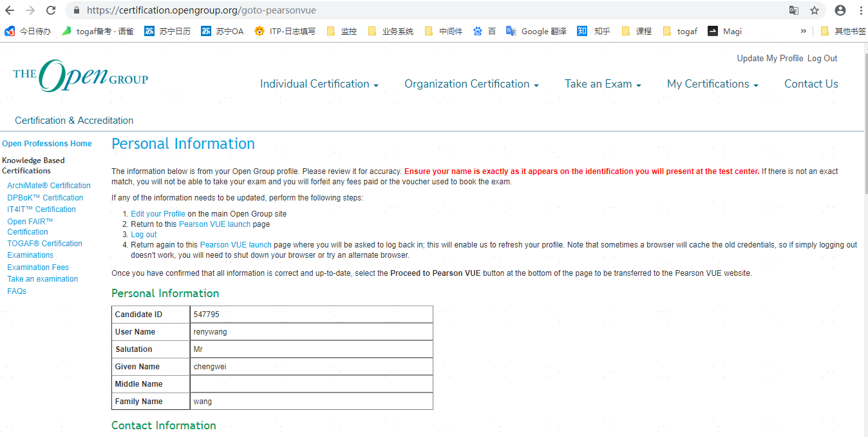Expand the Take an Exam dropdown
The height and width of the screenshot is (437, 868).
pyautogui.click(x=603, y=84)
